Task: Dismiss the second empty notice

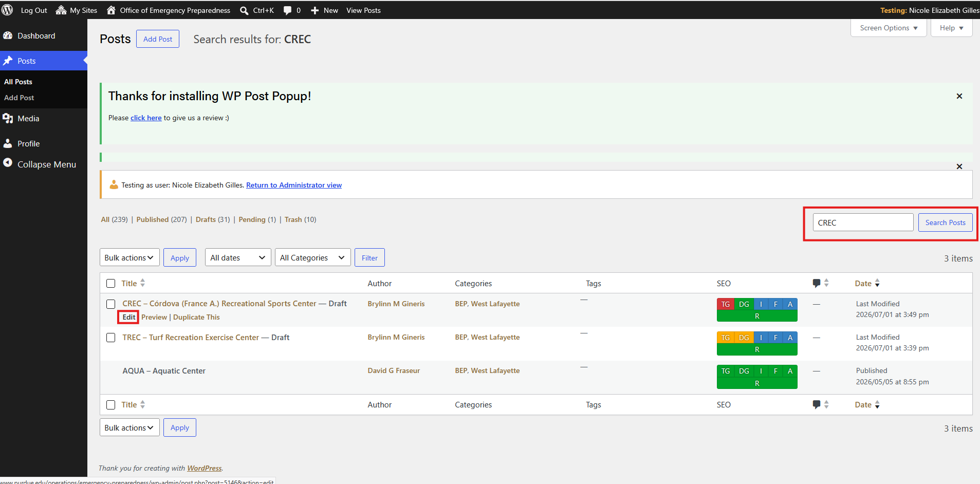Action: [959, 166]
